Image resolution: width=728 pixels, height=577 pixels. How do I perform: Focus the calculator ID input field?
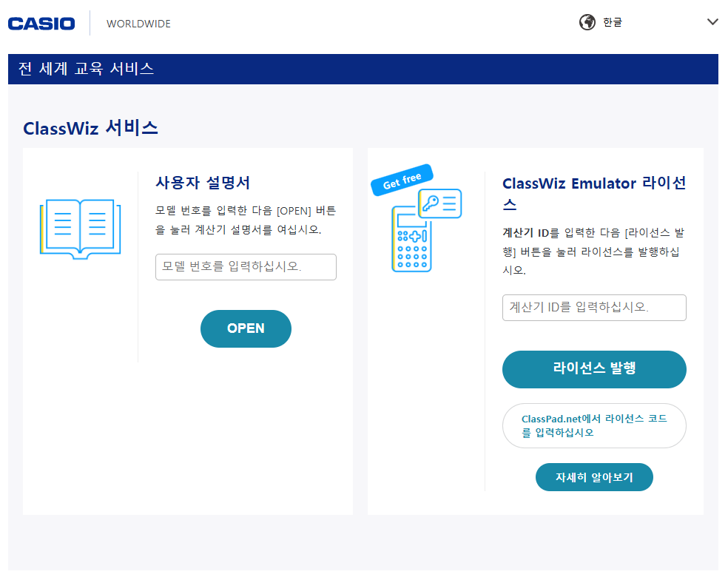pyautogui.click(x=594, y=308)
